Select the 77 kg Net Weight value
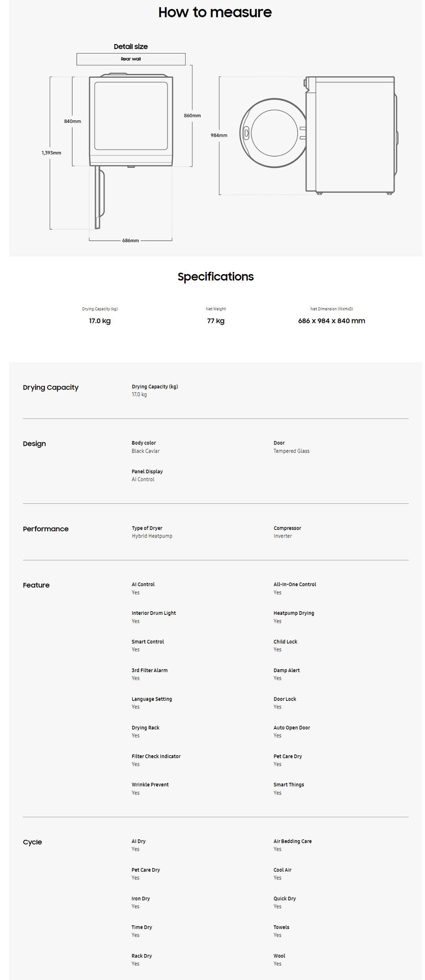Image resolution: width=425 pixels, height=980 pixels. coord(216,321)
